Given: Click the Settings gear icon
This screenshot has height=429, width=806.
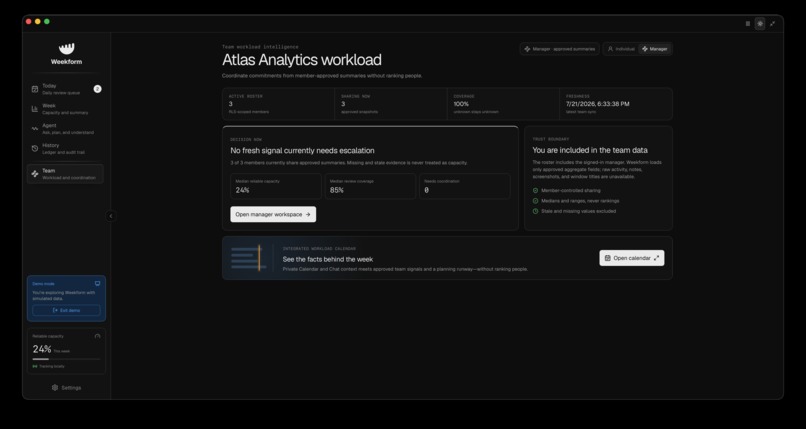Looking at the screenshot, I should click(55, 387).
